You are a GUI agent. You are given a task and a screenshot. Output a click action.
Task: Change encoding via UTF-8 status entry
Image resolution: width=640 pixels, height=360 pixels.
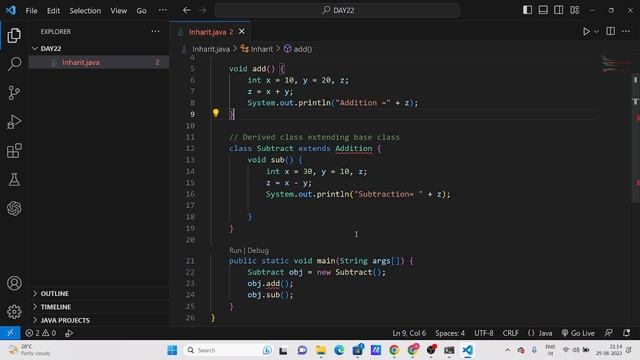[x=484, y=333]
